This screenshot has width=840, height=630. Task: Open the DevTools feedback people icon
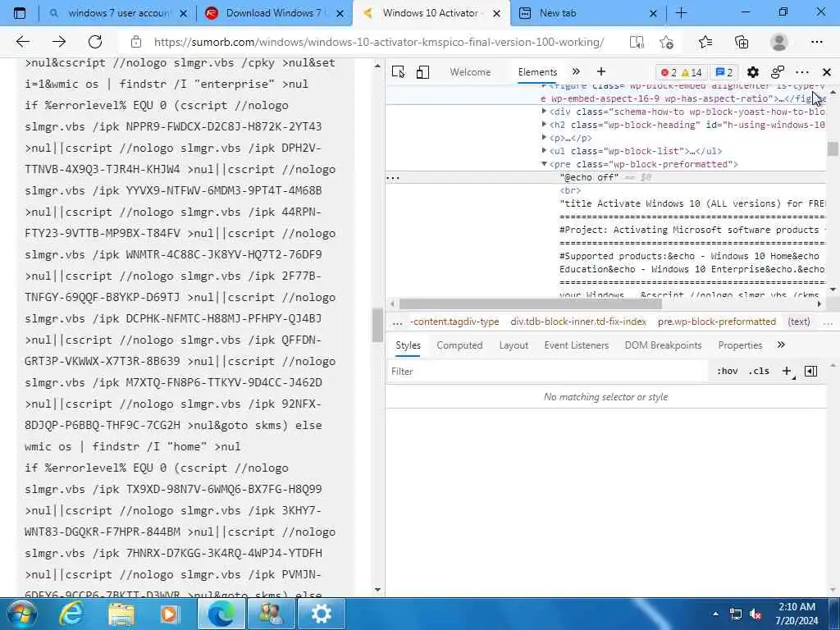click(x=778, y=72)
